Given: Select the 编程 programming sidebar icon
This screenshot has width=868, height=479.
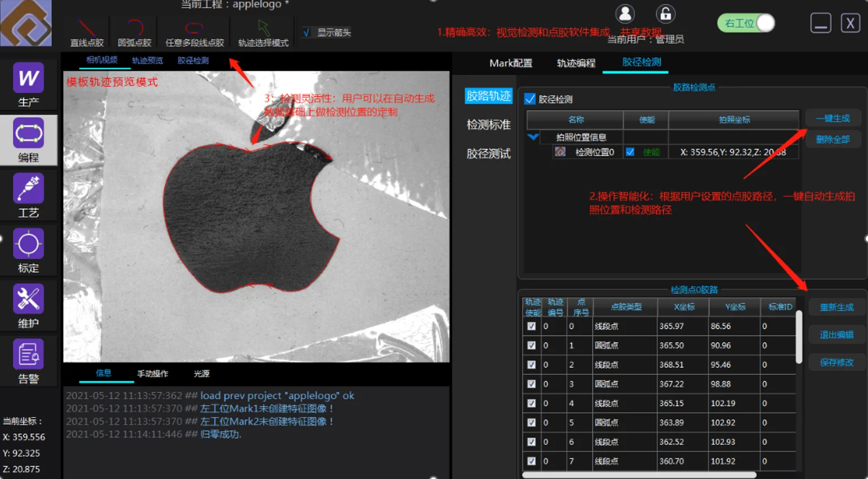Looking at the screenshot, I should (x=28, y=140).
